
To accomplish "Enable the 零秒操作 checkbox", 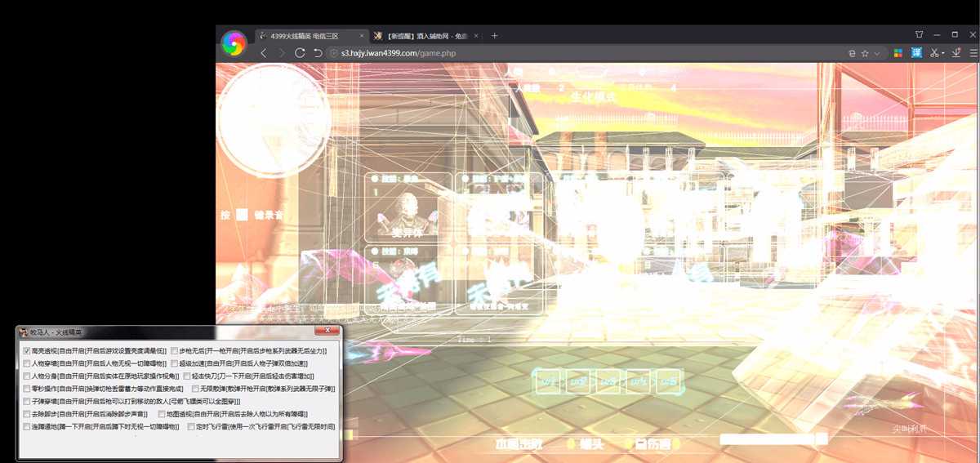I will [x=27, y=389].
